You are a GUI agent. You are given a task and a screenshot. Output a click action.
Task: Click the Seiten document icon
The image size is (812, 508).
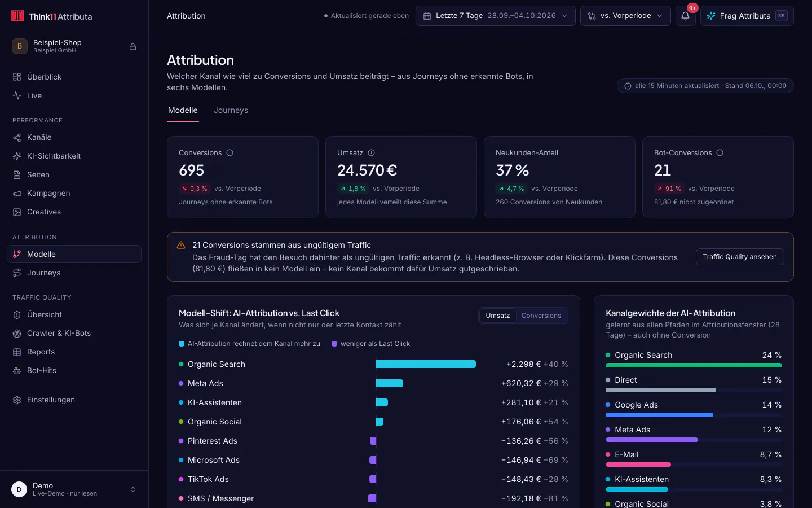pos(17,174)
